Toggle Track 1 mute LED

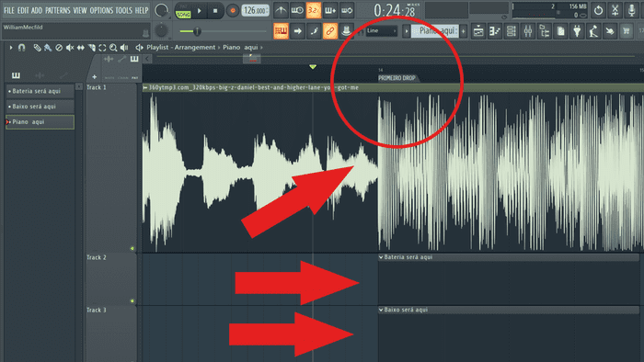132,248
